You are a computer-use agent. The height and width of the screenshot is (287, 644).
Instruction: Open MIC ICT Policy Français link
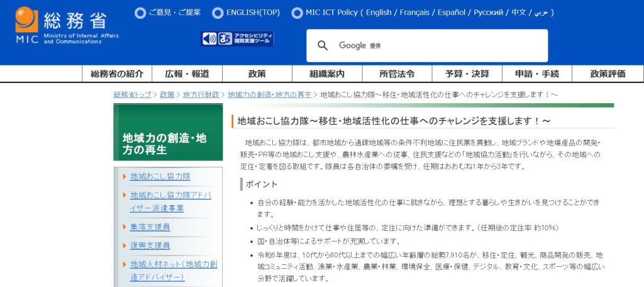click(414, 13)
